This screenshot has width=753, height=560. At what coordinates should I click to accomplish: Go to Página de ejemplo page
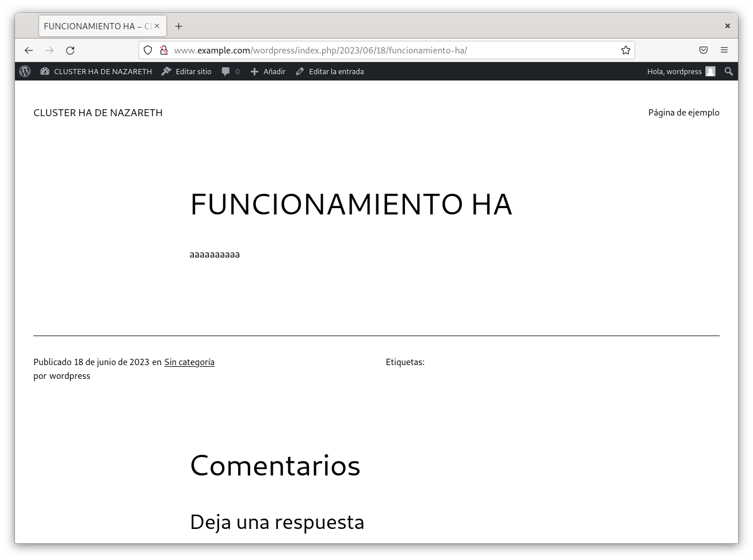click(x=683, y=112)
